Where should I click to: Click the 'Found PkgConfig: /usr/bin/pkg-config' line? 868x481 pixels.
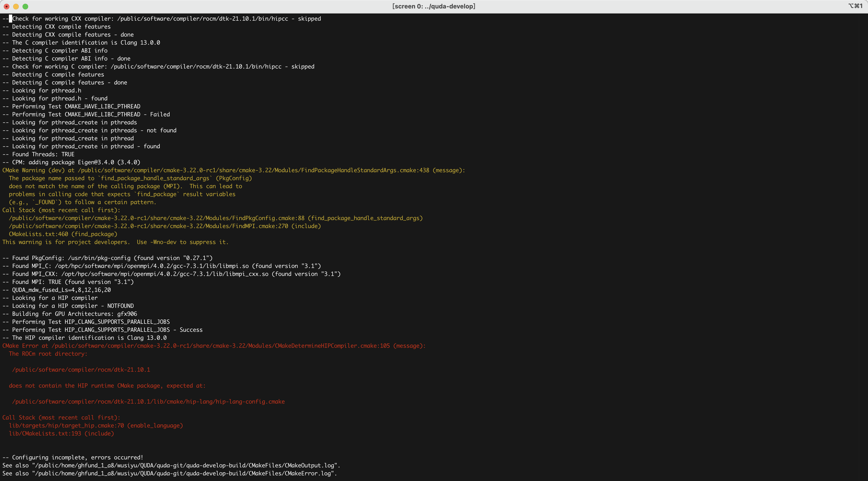click(x=107, y=258)
